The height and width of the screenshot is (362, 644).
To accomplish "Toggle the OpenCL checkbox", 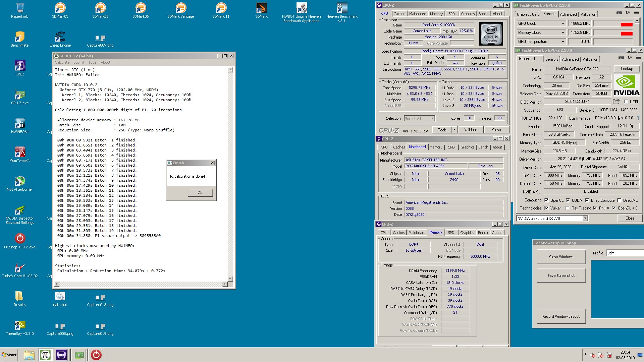I will (546, 200).
